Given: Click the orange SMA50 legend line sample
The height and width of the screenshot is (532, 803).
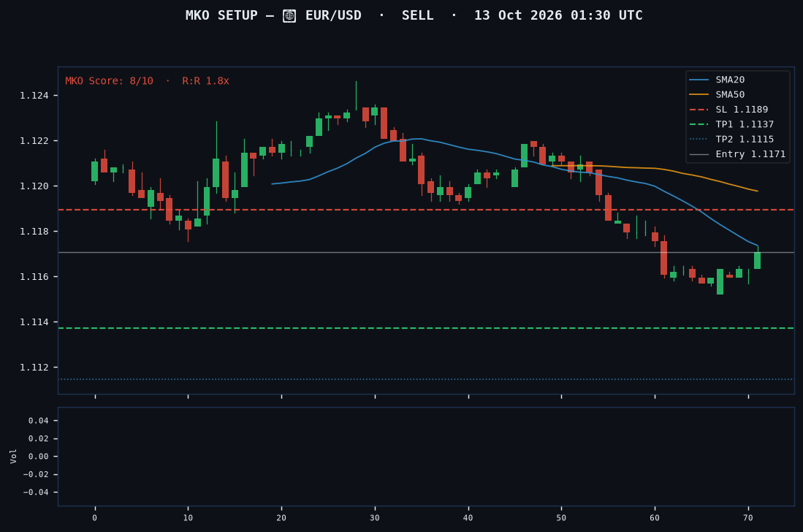Looking at the screenshot, I should (699, 95).
